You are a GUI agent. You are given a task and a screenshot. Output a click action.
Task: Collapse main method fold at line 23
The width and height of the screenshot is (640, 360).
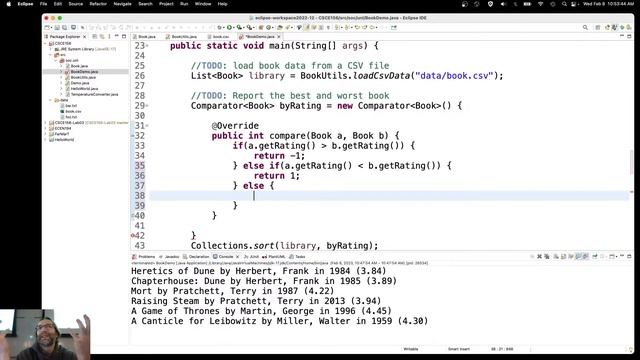point(147,46)
